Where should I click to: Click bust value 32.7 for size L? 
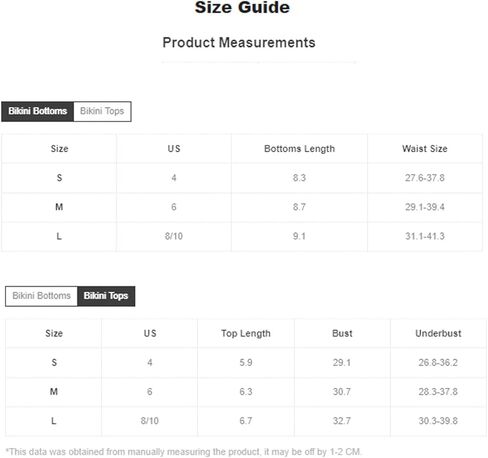coord(342,421)
